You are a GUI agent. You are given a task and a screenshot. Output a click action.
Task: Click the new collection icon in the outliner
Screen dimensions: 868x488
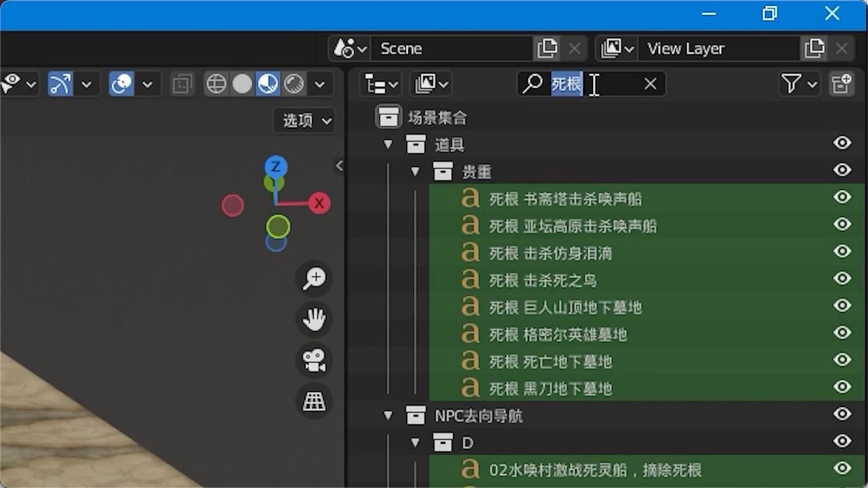point(841,84)
